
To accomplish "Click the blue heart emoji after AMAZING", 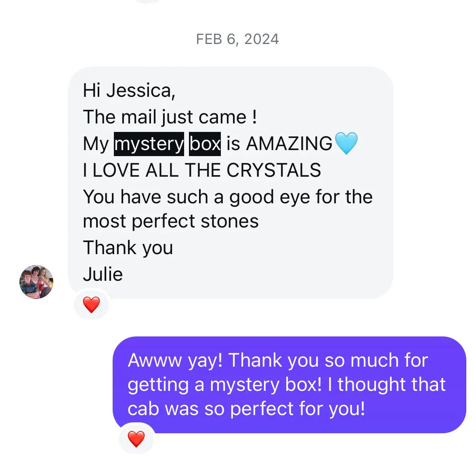I will point(346,144).
